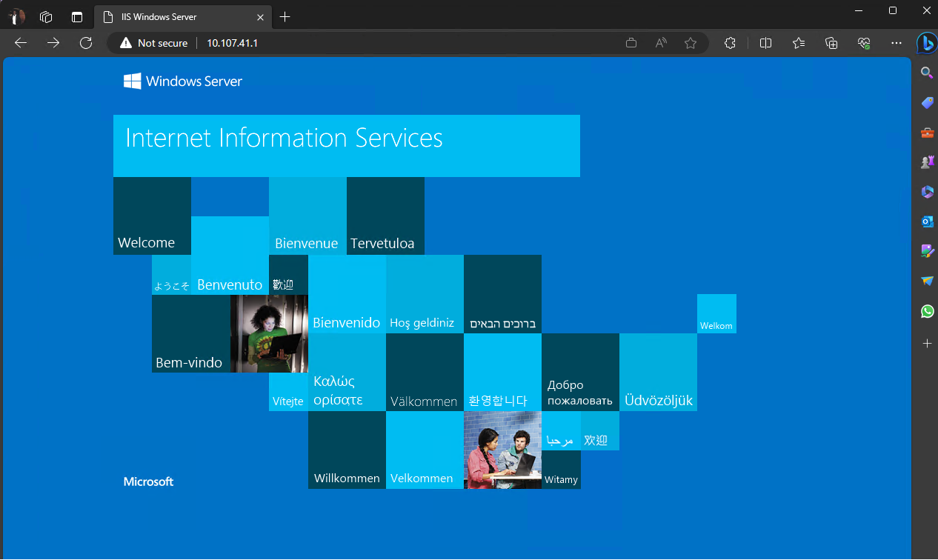Screen dimensions: 938x560
Task: Open the Extensions puzzle icon
Action: pos(730,43)
